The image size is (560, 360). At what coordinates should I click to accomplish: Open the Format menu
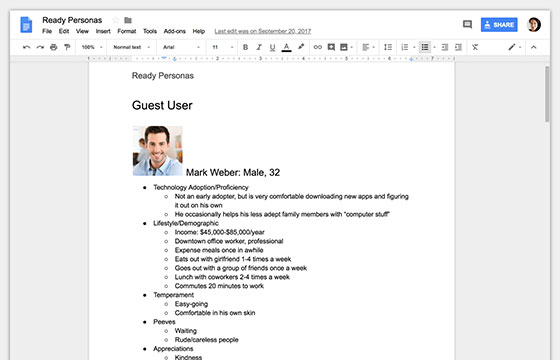(x=127, y=31)
